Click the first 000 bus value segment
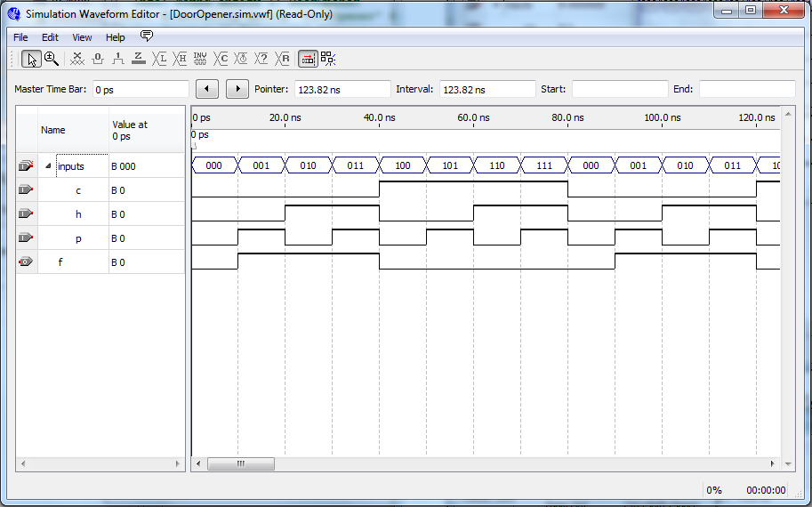 213,165
